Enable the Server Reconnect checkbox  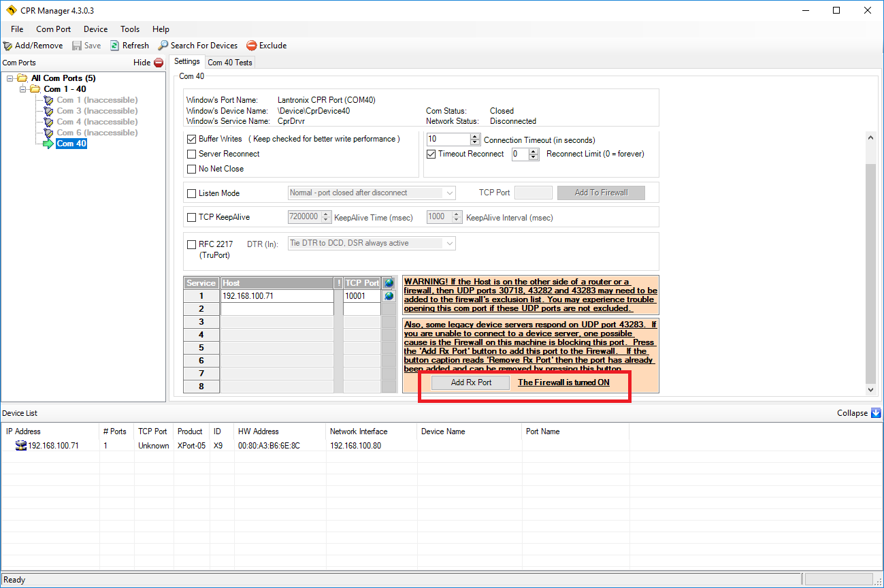191,154
